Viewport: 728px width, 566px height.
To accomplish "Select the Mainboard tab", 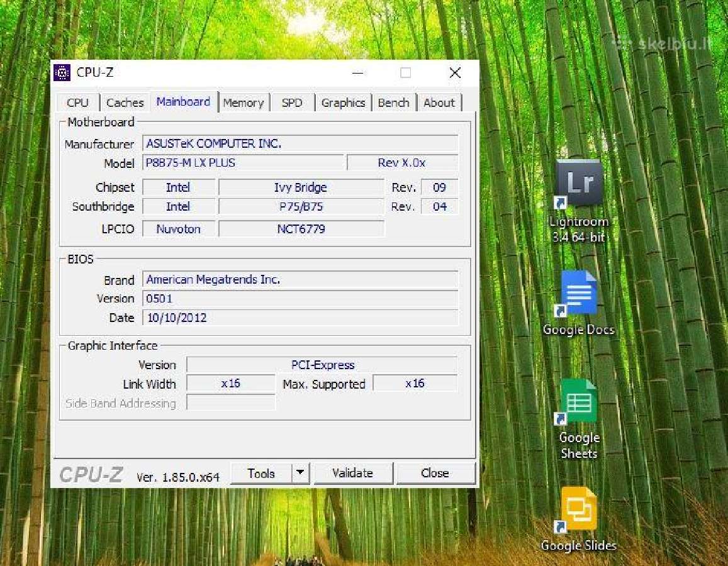I will (183, 102).
